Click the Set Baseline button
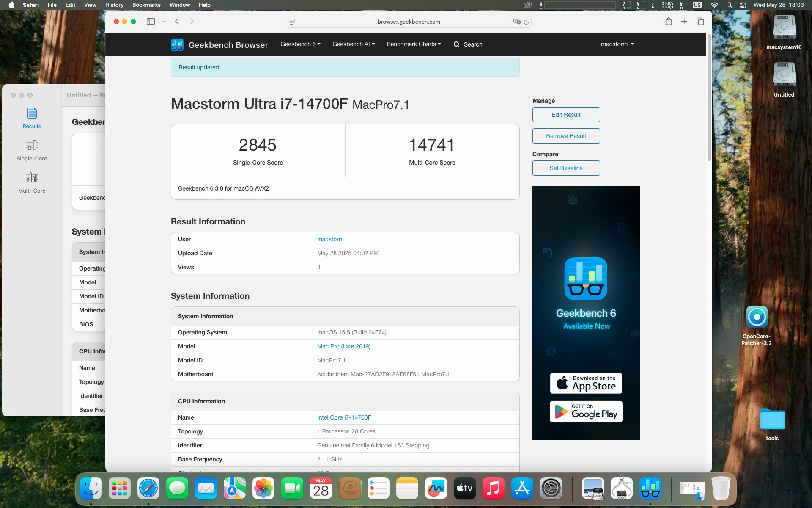 coord(566,168)
